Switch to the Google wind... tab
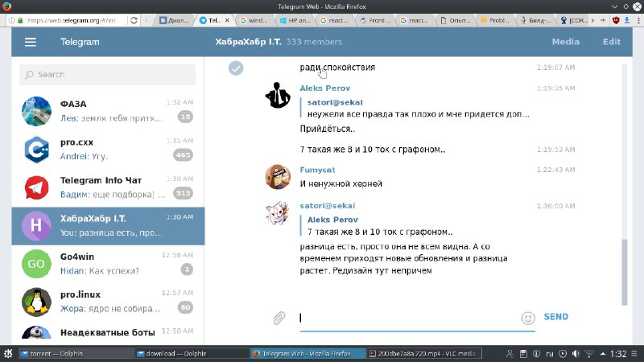 tap(254, 20)
